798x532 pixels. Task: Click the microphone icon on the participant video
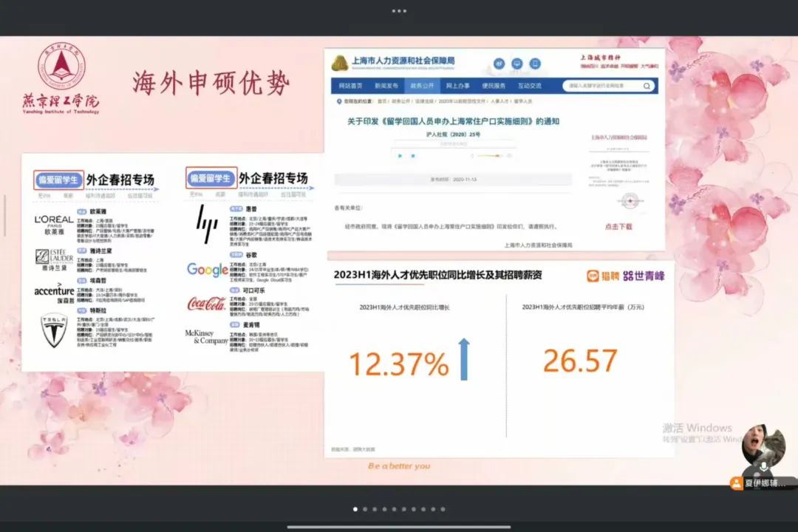[x=763, y=467]
